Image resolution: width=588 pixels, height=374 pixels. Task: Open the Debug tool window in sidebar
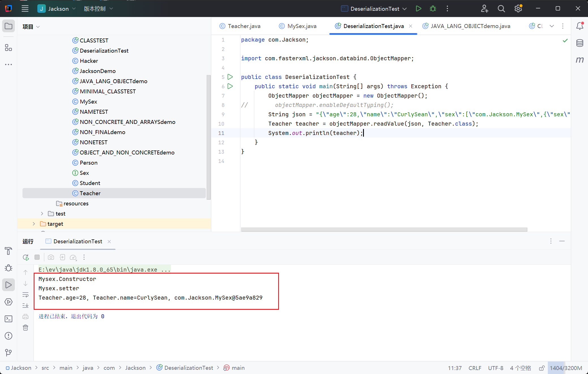pos(8,268)
